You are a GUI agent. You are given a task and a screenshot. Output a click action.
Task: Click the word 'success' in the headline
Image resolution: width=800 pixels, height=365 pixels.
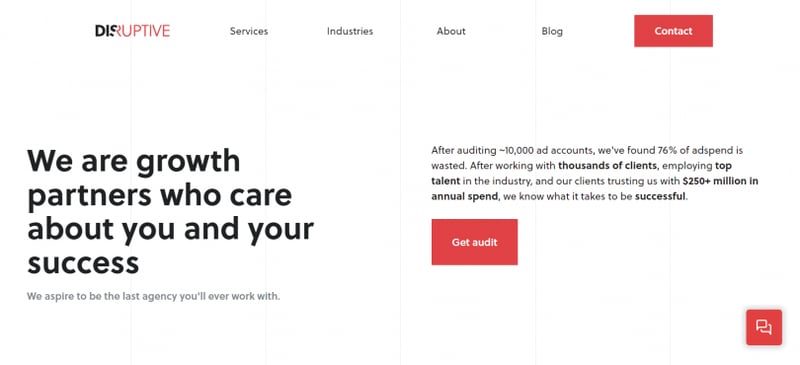83,263
